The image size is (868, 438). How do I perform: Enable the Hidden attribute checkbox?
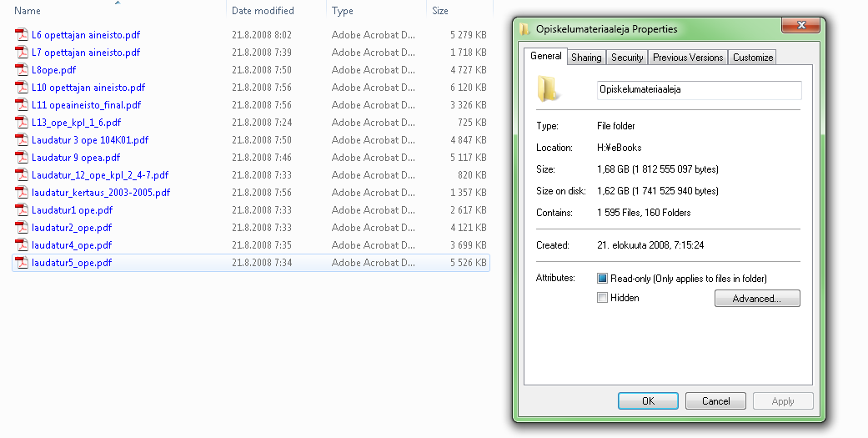point(603,298)
